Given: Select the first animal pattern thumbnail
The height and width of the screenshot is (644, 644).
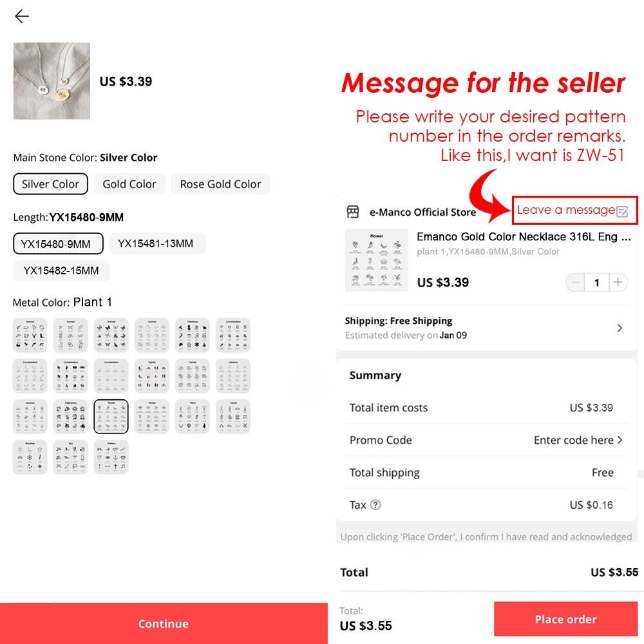Looking at the screenshot, I should point(30,335).
